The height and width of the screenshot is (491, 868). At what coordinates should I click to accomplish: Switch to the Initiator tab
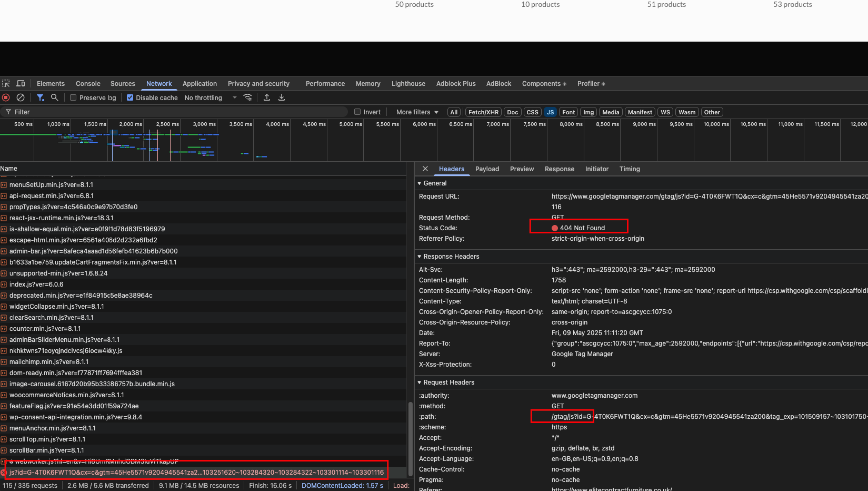click(x=597, y=169)
